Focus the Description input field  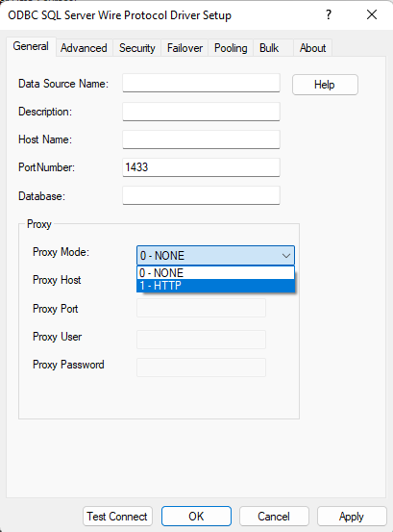(x=201, y=112)
